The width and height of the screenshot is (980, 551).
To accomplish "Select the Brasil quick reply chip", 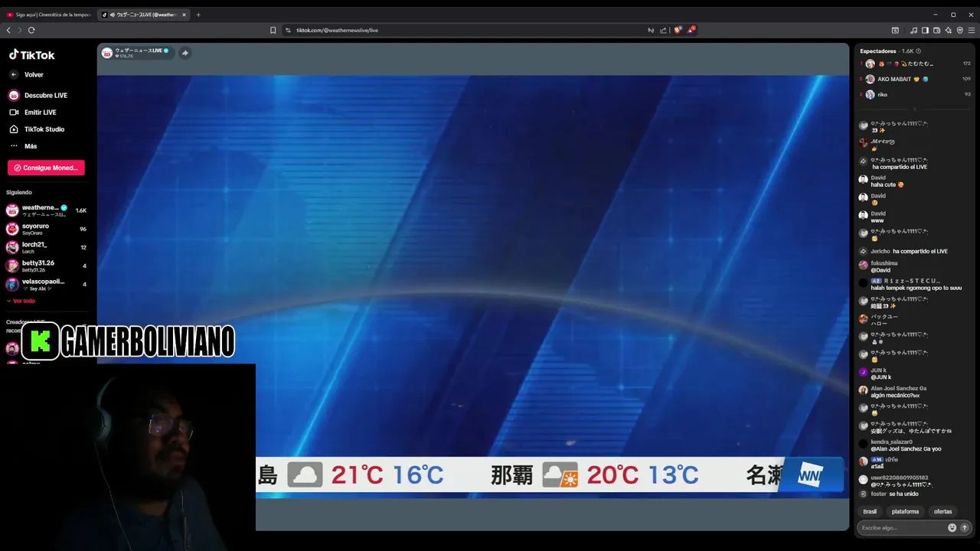I will pos(870,511).
